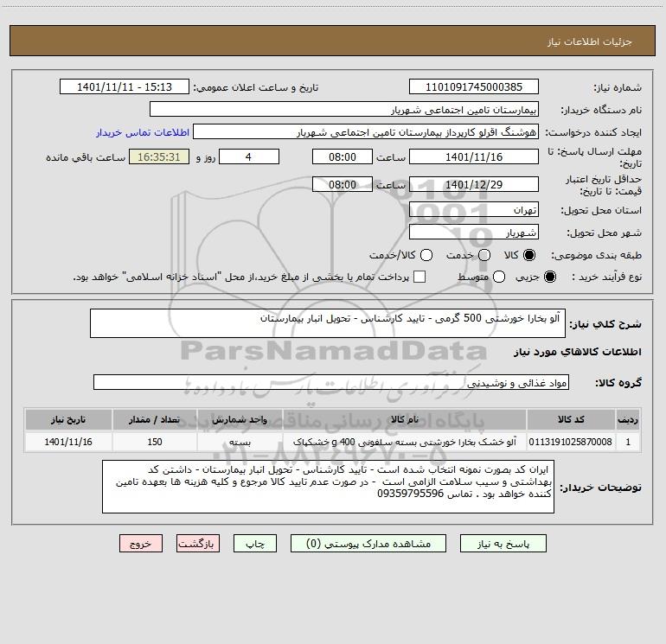Image resolution: width=666 pixels, height=644 pixels.
Task: Click the product name آلو خشک بخارا cell
Action: [405, 442]
